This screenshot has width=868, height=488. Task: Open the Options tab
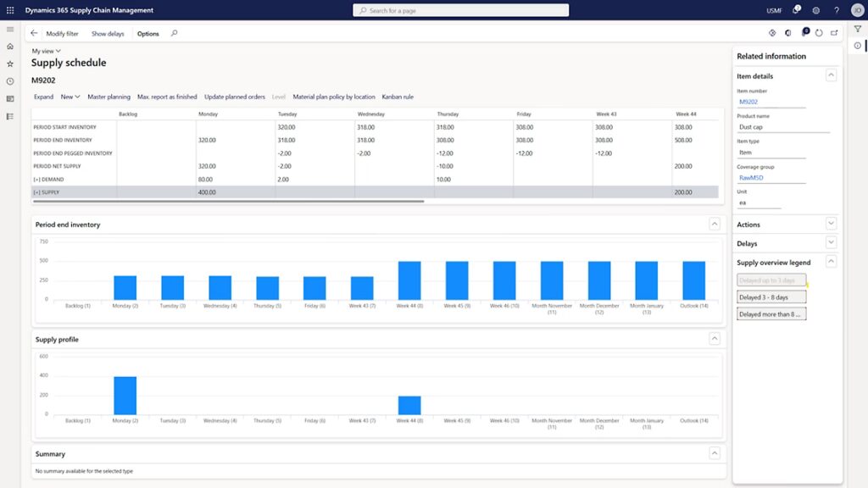coord(147,34)
